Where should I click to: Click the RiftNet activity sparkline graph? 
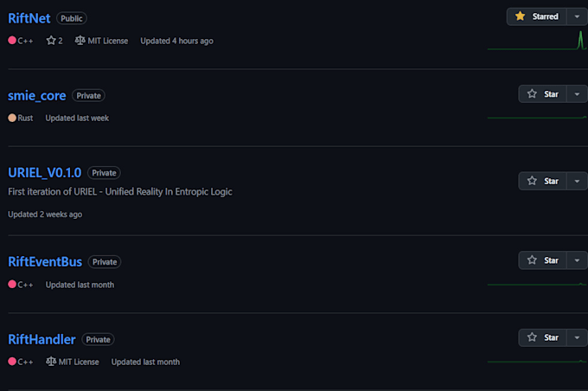click(x=537, y=42)
